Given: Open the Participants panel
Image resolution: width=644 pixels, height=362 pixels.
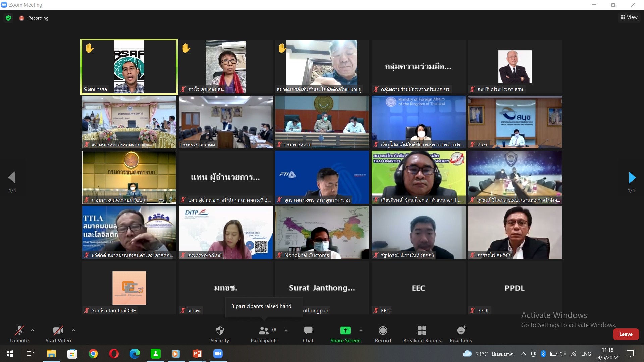Looking at the screenshot, I should tap(264, 334).
